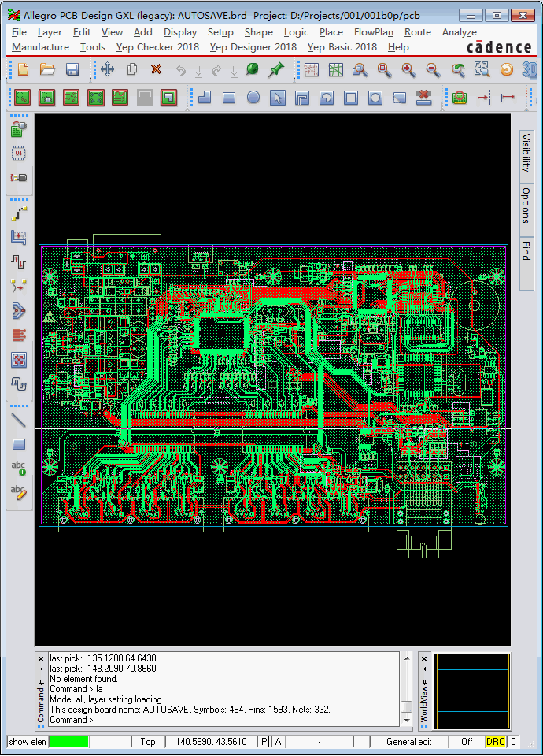The width and height of the screenshot is (543, 756).
Task: Click the Place Manual icon in left toolbar
Action: 19,128
